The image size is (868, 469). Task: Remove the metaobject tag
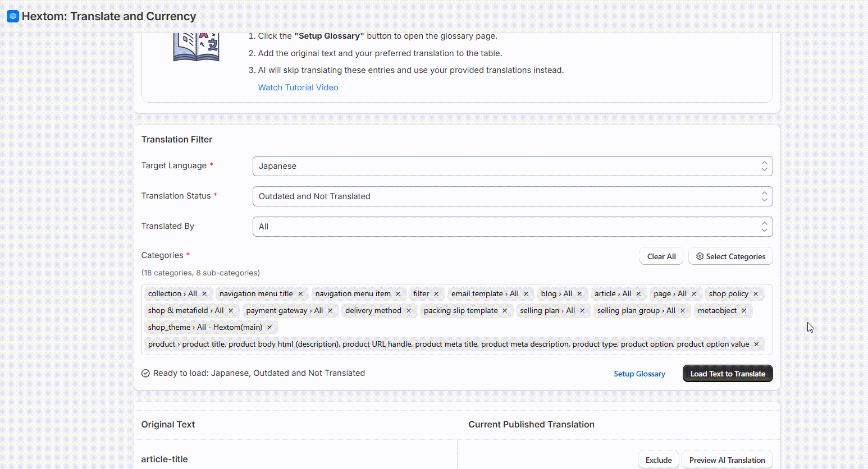[744, 310]
